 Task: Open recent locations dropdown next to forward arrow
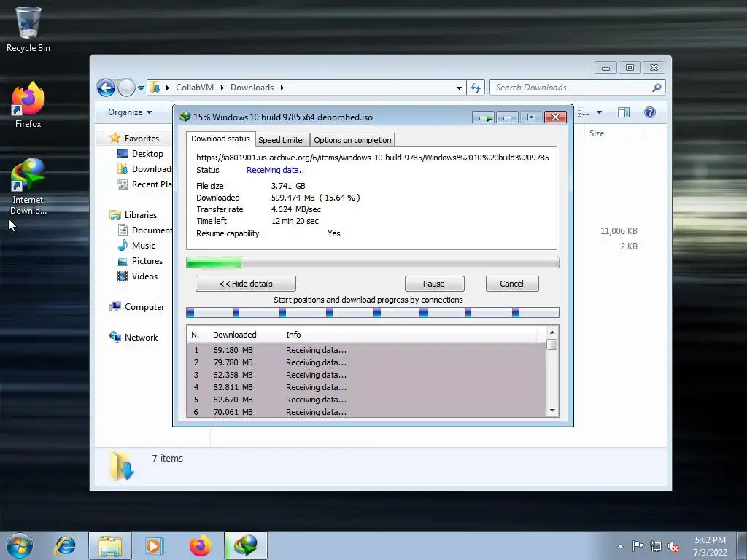click(141, 88)
